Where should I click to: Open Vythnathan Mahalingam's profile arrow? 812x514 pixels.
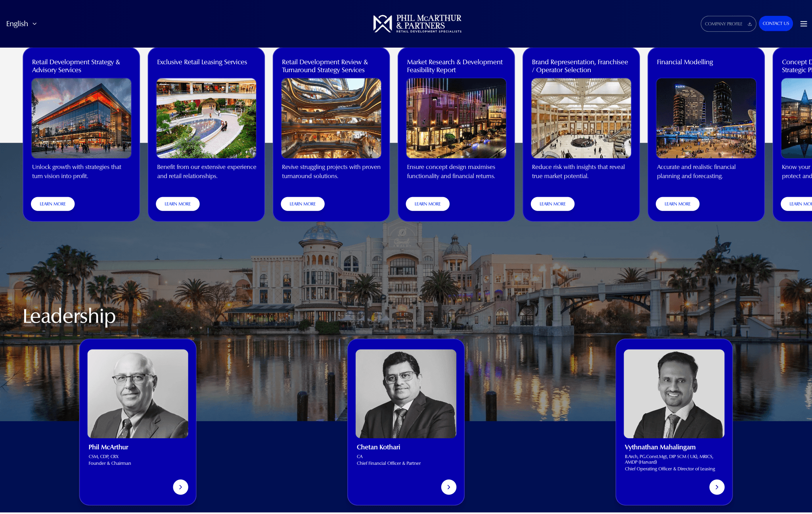click(x=716, y=487)
